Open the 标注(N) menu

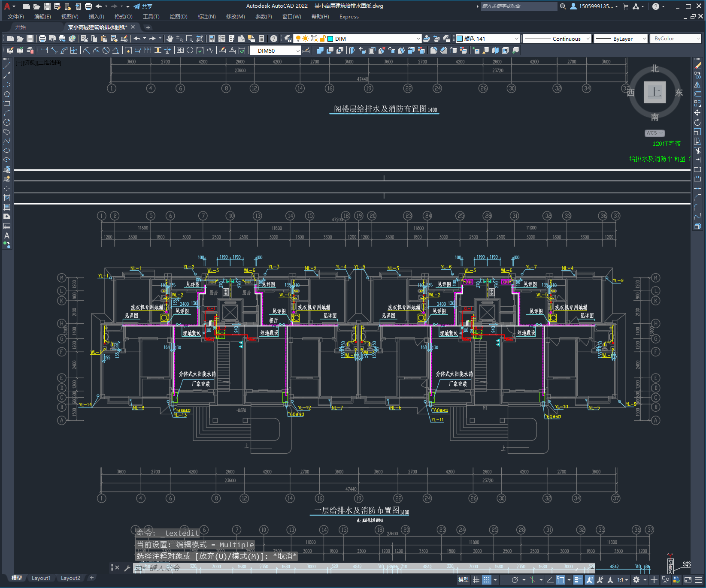click(206, 17)
